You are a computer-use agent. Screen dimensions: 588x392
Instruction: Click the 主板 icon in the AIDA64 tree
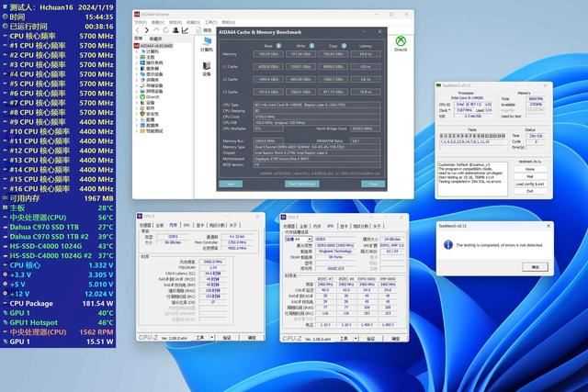tap(143, 57)
